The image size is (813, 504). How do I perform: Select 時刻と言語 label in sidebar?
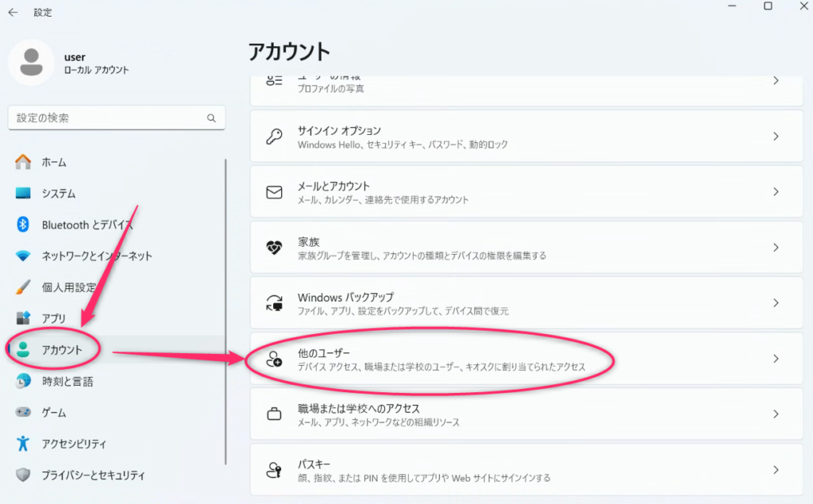click(67, 382)
